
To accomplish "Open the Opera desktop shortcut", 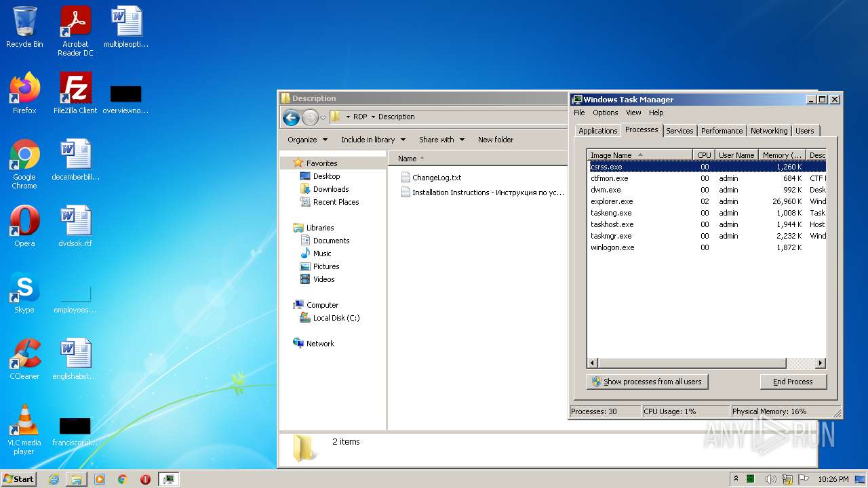I will click(x=24, y=226).
